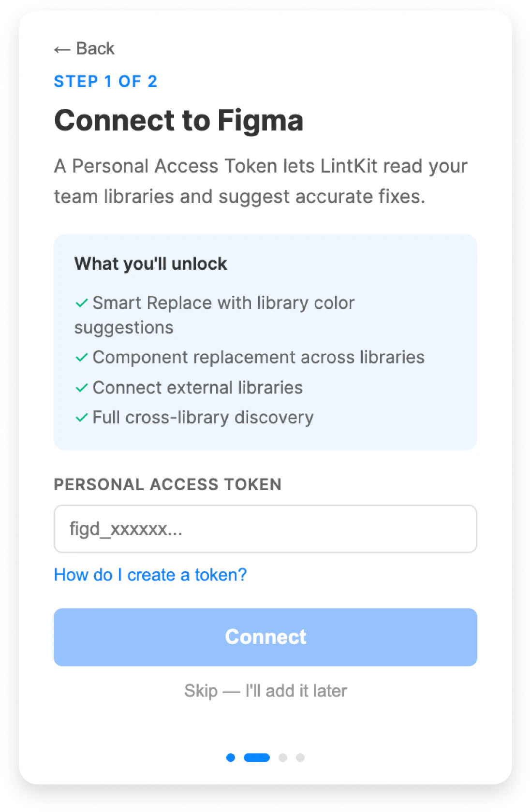Select the last pagination dot

coord(301,758)
